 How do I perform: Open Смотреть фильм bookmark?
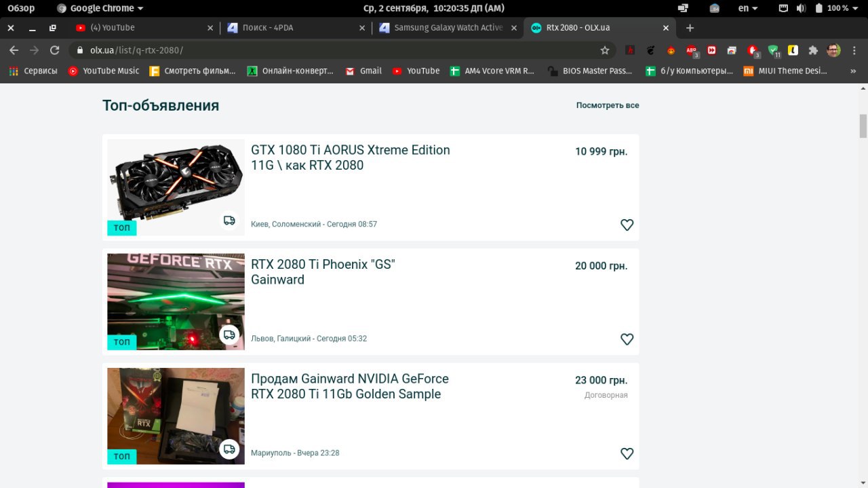click(193, 71)
